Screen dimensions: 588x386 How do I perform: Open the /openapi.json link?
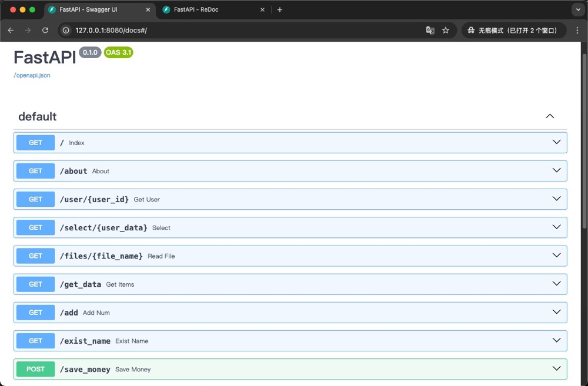tap(32, 75)
